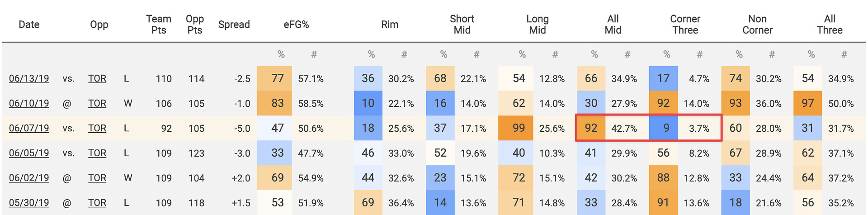Sort by the Date column header
868x215 pixels.
point(29,24)
